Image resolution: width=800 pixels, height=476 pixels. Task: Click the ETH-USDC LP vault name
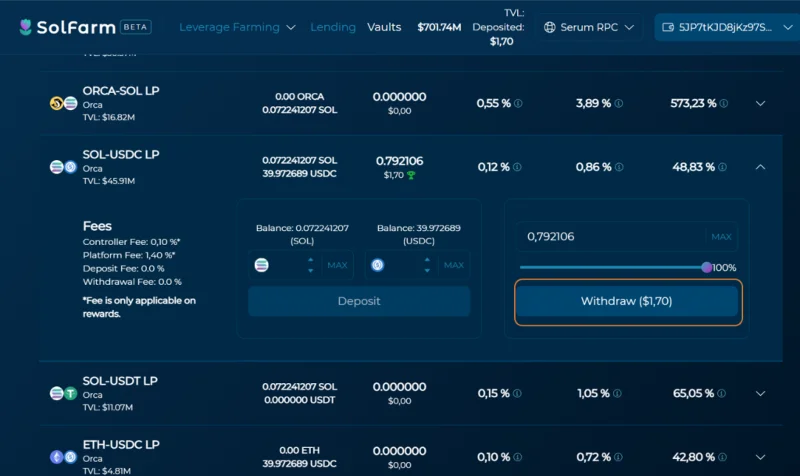point(121,444)
